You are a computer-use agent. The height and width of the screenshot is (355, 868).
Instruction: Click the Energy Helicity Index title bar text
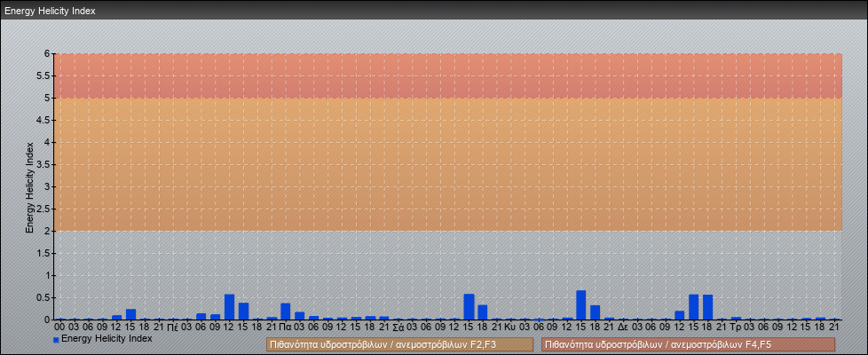point(50,11)
